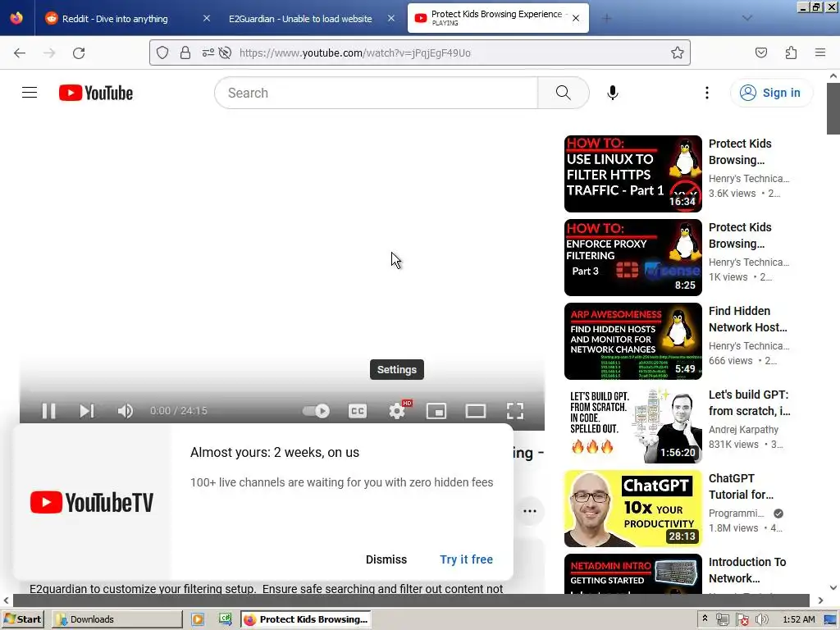Mute the video volume speaker icon
The image size is (840, 630).
click(126, 411)
